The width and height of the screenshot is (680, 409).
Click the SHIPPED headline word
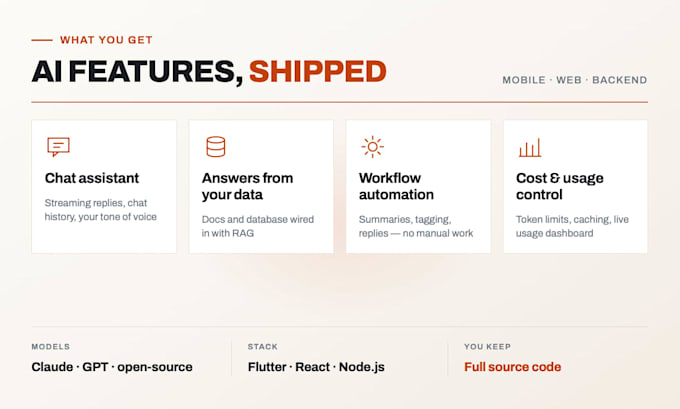click(x=317, y=72)
